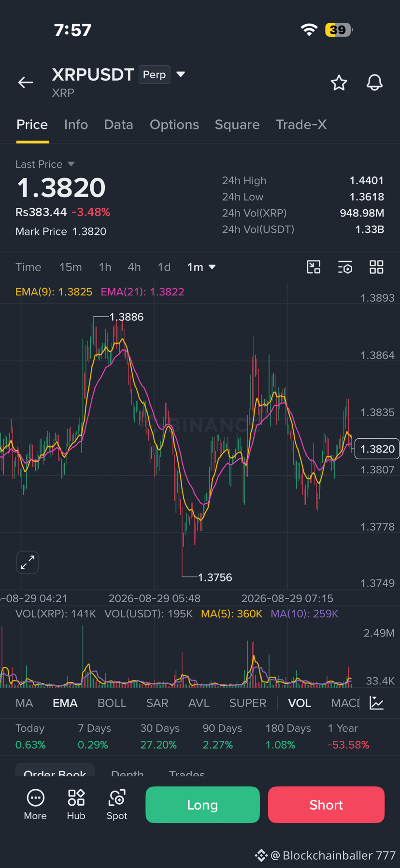The width and height of the screenshot is (400, 868).
Task: Tap the Mark Price 1.3820 text
Action: 61,231
